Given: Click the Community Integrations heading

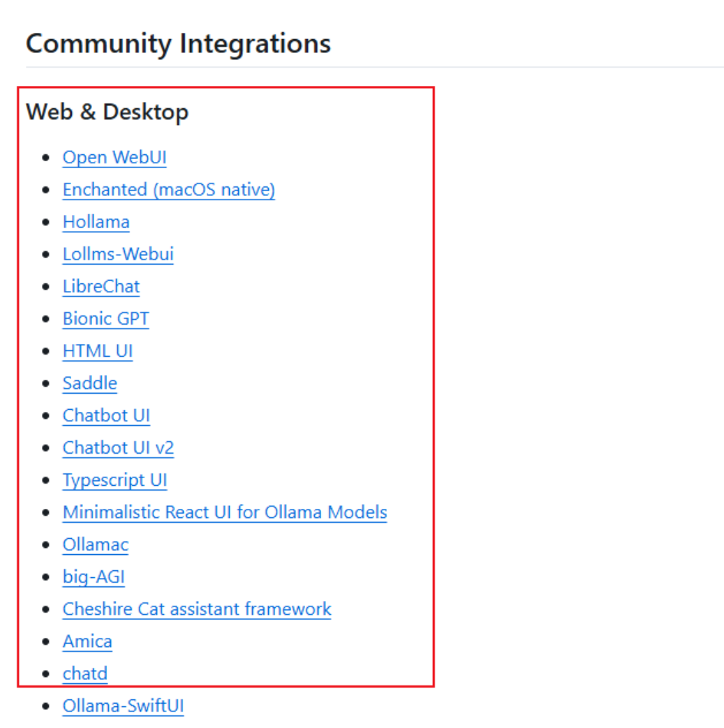Looking at the screenshot, I should [178, 44].
